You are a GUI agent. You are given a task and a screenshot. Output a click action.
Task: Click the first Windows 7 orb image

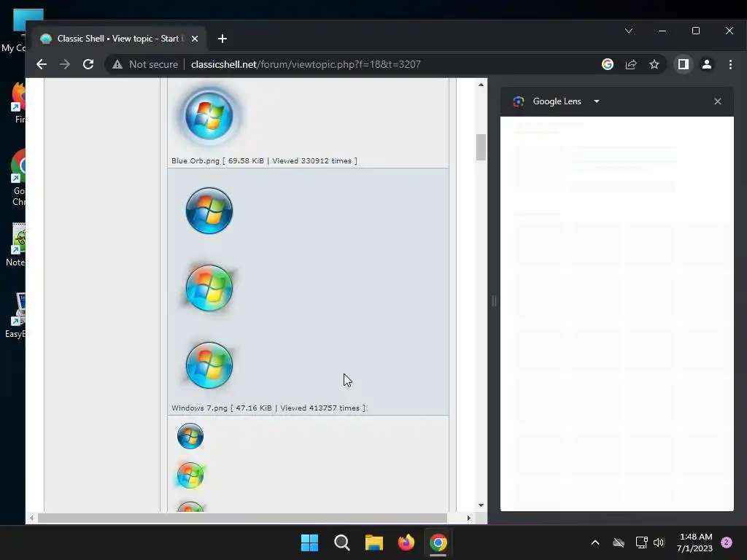click(x=209, y=211)
